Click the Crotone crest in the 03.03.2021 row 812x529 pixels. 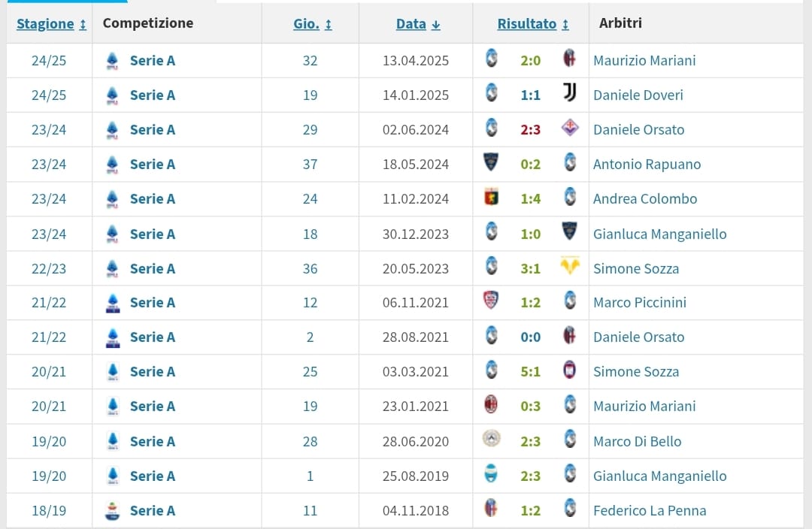pos(570,370)
